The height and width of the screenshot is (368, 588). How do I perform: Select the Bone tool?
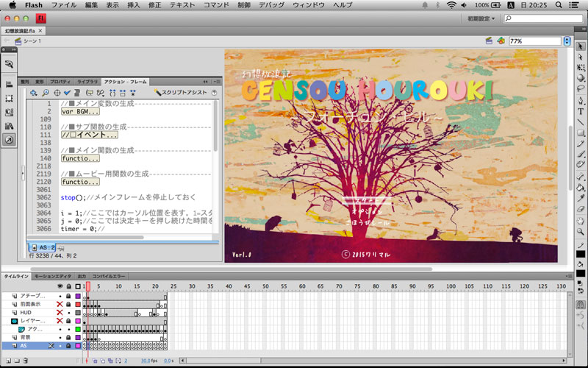(x=581, y=177)
